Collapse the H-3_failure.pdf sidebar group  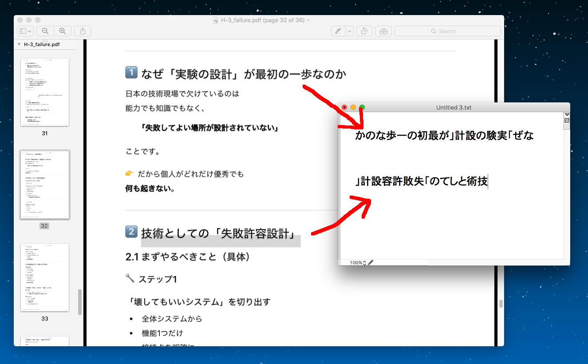[x=19, y=44]
